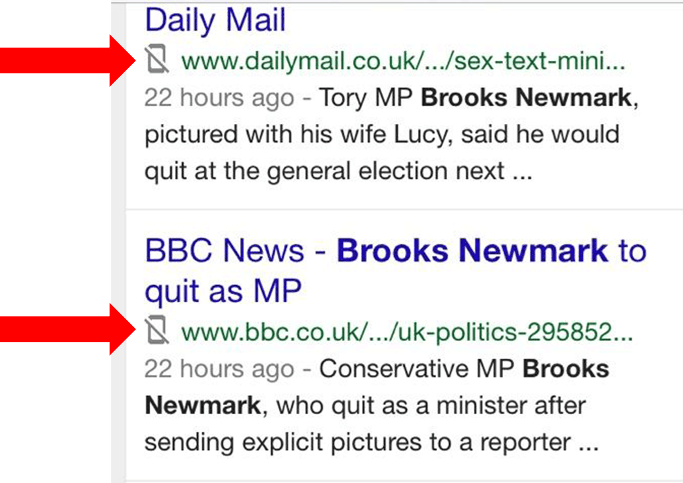Image resolution: width=683 pixels, height=483 pixels.
Task: Click 'quit as MP' in the BBC headline
Action: pyautogui.click(x=223, y=291)
